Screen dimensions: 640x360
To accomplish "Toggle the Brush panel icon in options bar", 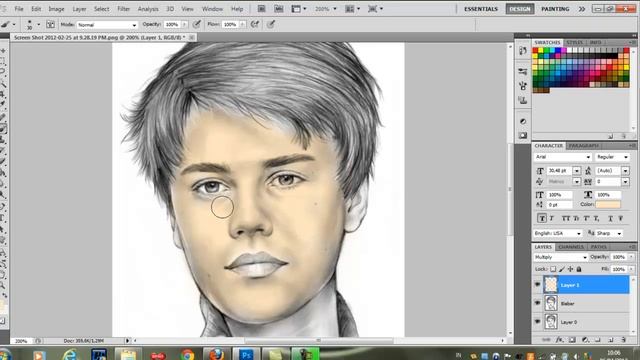I will [x=50, y=24].
